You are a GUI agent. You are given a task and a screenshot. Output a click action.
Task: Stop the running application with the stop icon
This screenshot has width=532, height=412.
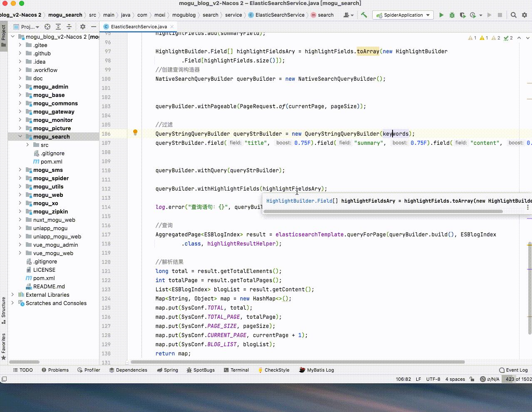tap(501, 15)
